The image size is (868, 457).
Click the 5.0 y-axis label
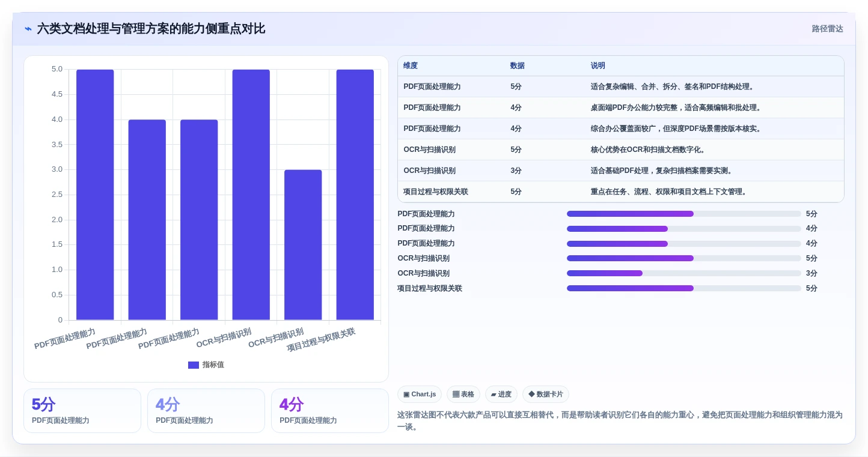57,70
